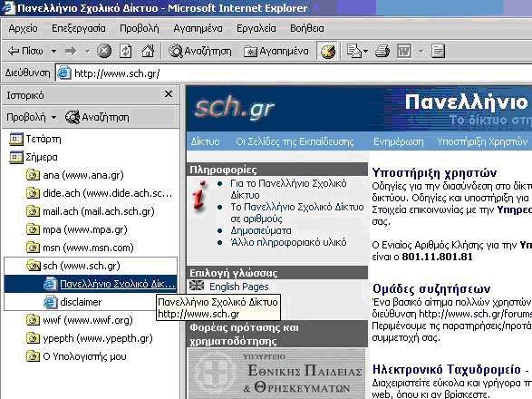This screenshot has height=399, width=532.
Task: Toggle the History panel toolbar icon
Action: tap(328, 52)
